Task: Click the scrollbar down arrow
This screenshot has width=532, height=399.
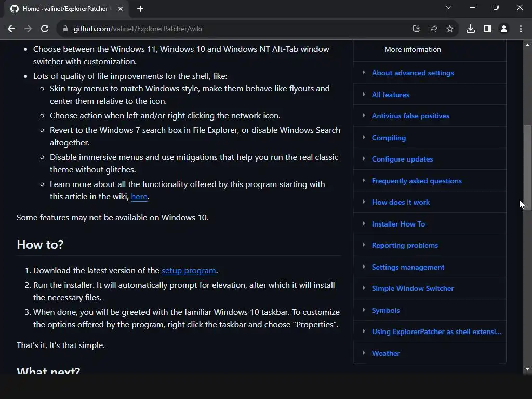Action: (x=527, y=369)
